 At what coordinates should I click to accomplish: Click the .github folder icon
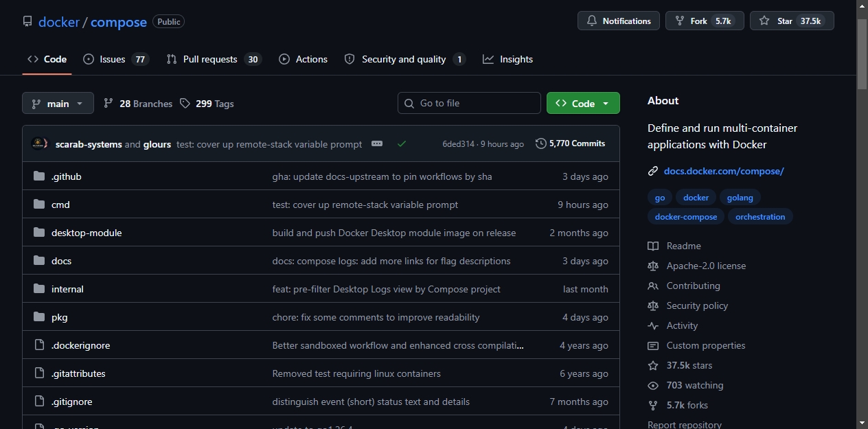point(39,176)
